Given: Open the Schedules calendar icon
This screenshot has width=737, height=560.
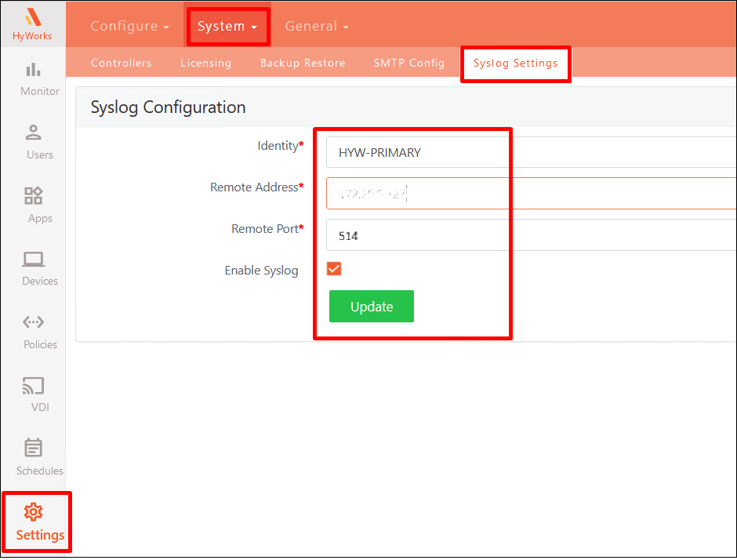Looking at the screenshot, I should point(33,448).
